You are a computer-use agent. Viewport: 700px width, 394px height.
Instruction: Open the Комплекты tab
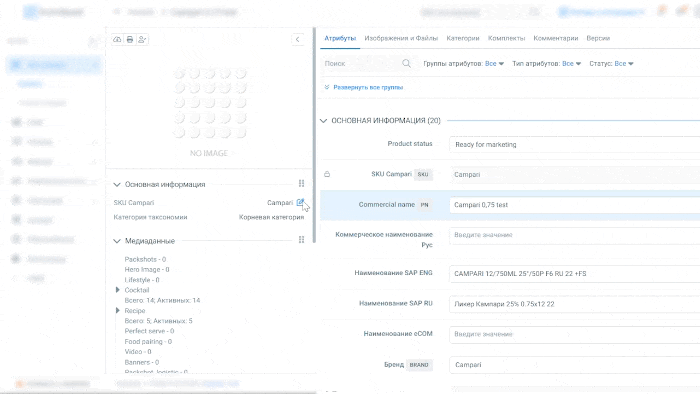point(506,38)
